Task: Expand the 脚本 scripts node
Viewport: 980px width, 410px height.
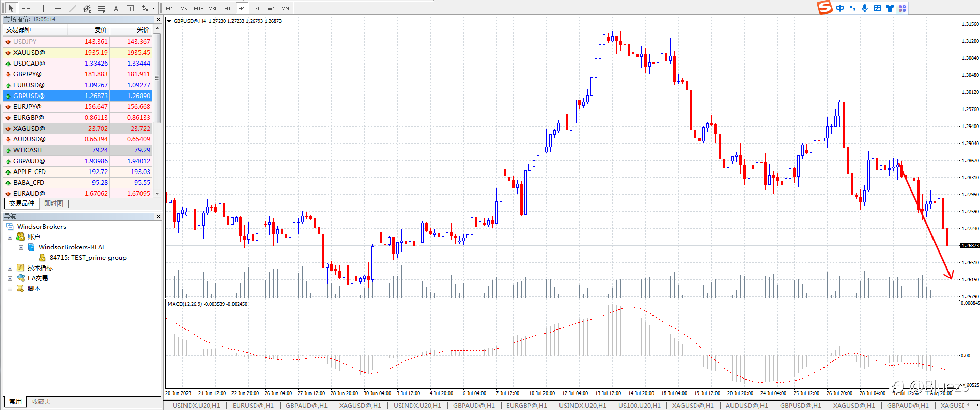Action: tap(10, 289)
